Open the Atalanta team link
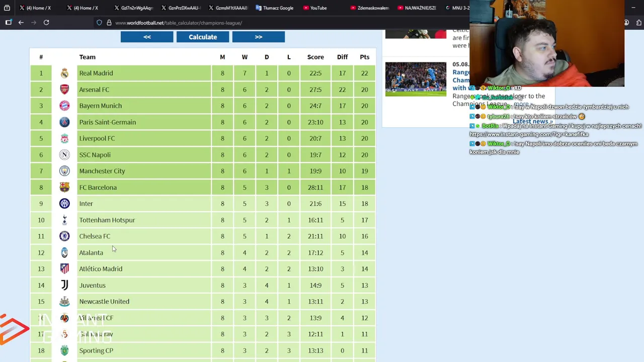The width and height of the screenshot is (644, 362). (x=91, y=252)
